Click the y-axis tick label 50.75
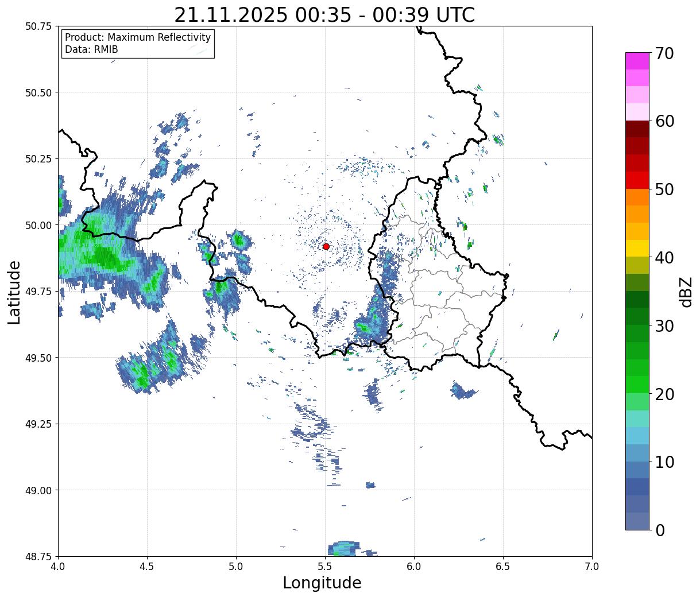This screenshot has width=700, height=597. pos(38,26)
